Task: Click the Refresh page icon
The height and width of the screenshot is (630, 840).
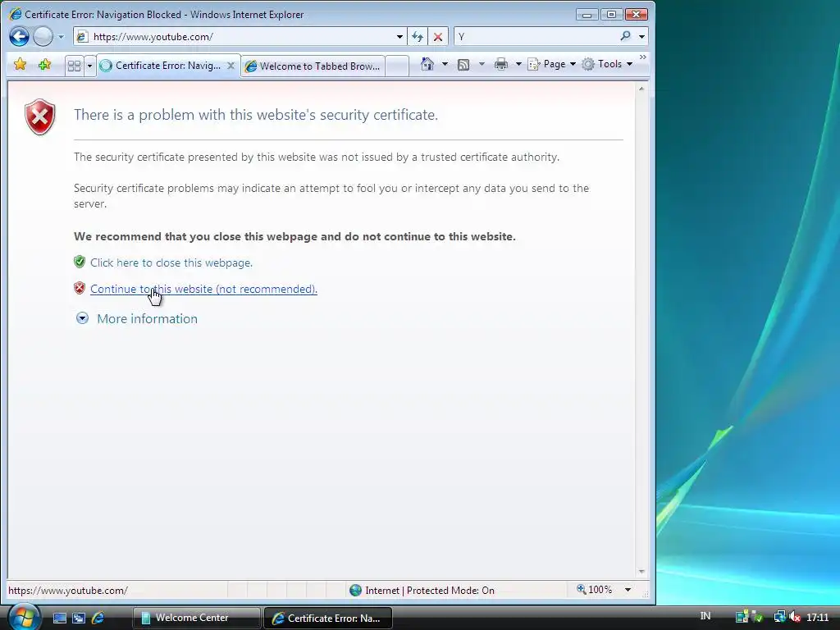Action: coord(418,37)
